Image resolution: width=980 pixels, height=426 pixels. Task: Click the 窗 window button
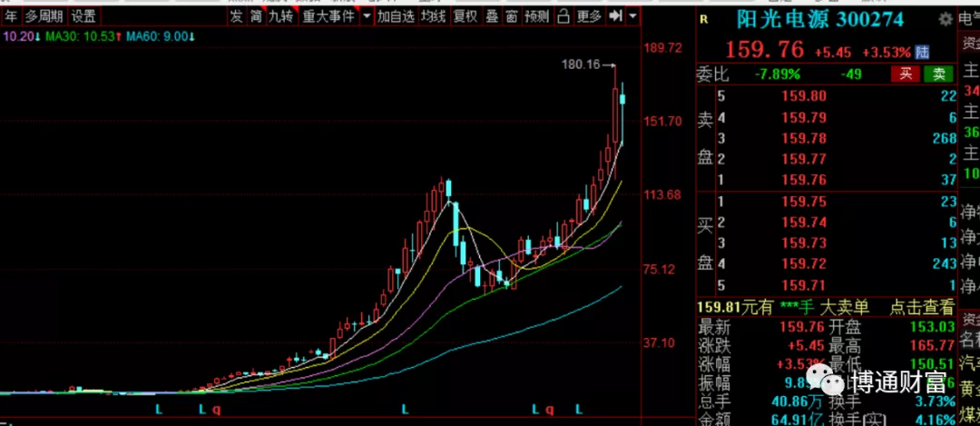point(512,16)
